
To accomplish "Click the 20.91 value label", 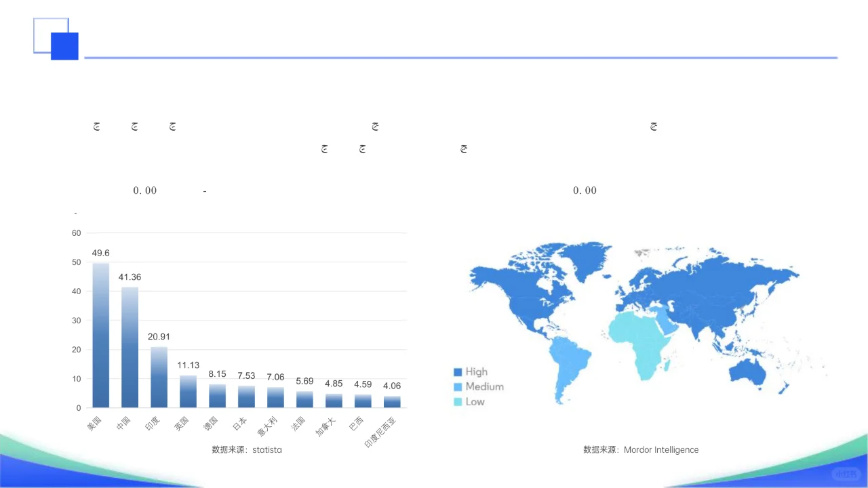I will pos(159,337).
